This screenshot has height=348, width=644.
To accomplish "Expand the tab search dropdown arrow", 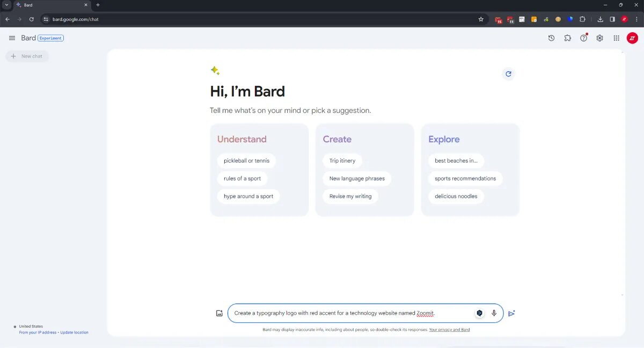I will (6, 5).
